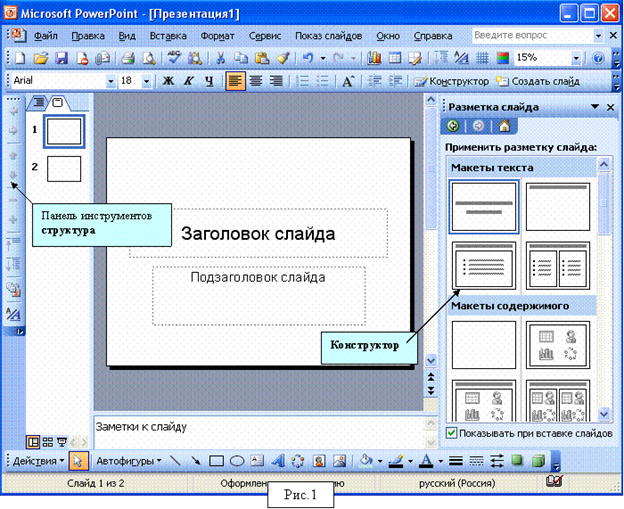
Task: Click the task pane Back button
Action: point(453,126)
